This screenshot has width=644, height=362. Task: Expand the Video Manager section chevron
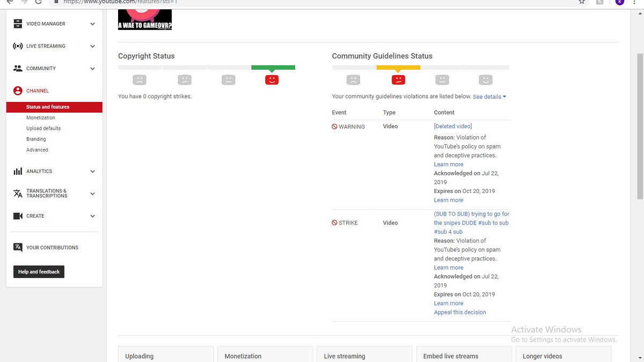93,24
